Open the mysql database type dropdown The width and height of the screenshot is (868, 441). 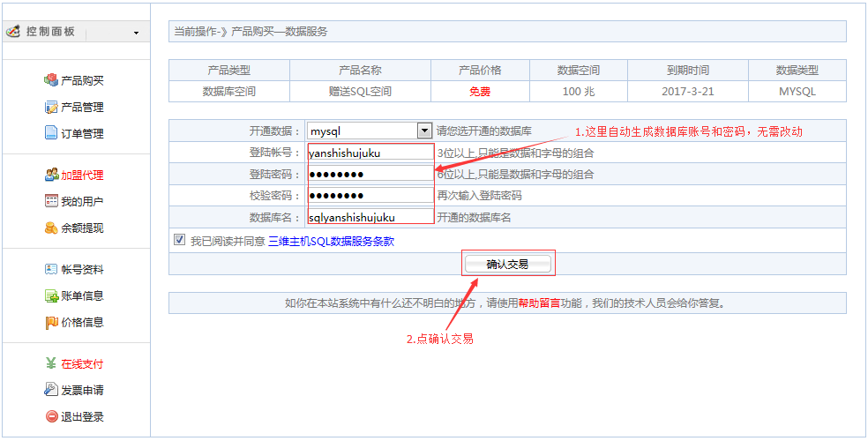(424, 131)
